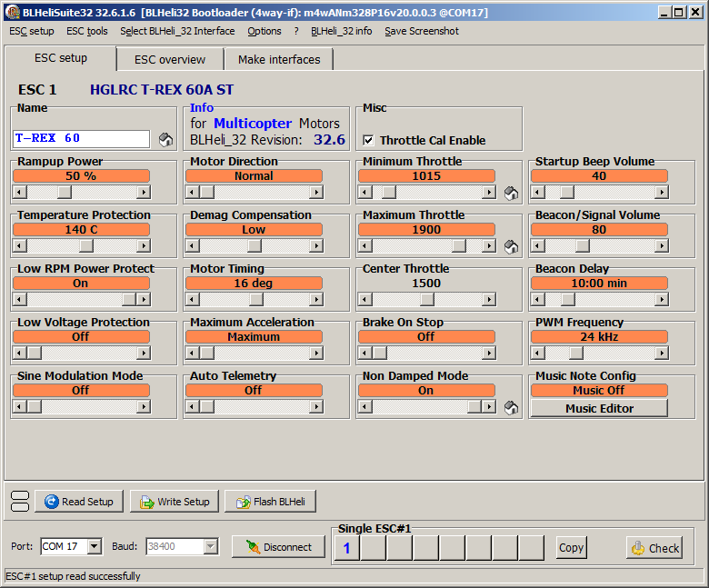
Task: Click the Write Setup button
Action: tap(175, 502)
